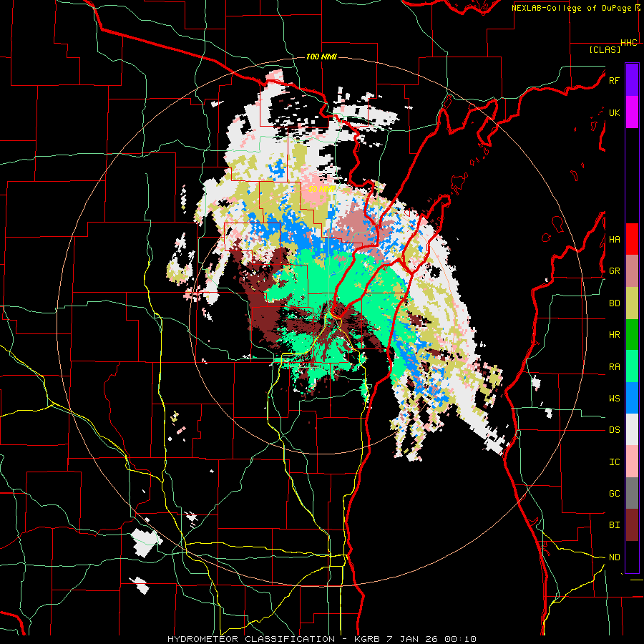Viewport: 644px width, 644px height.
Task: Click the IC pink legend swatch
Action: pos(632,462)
